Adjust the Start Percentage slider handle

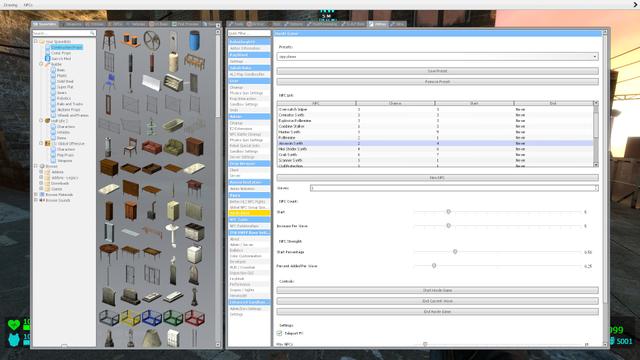(455, 252)
